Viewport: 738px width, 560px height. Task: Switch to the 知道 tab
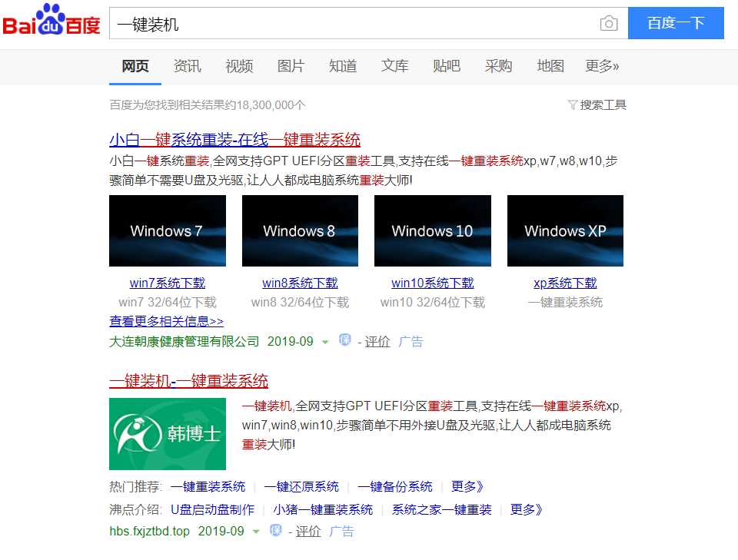(x=343, y=66)
